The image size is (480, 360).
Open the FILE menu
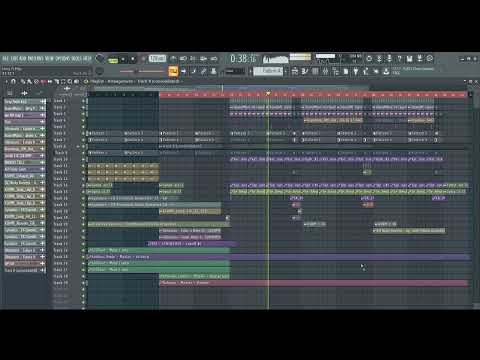(6, 59)
